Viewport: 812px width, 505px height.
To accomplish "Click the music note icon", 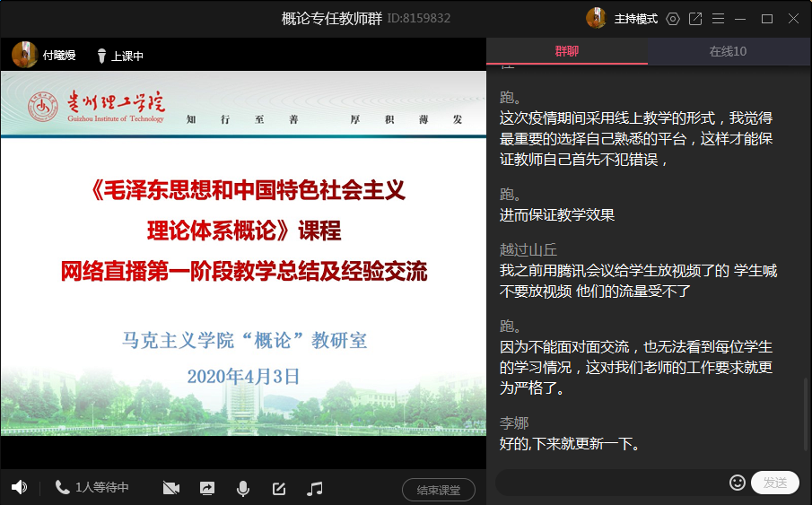I will (x=314, y=488).
